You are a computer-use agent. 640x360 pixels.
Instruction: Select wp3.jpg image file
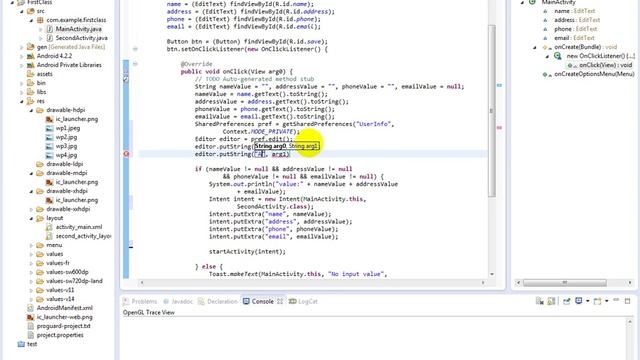point(67,146)
